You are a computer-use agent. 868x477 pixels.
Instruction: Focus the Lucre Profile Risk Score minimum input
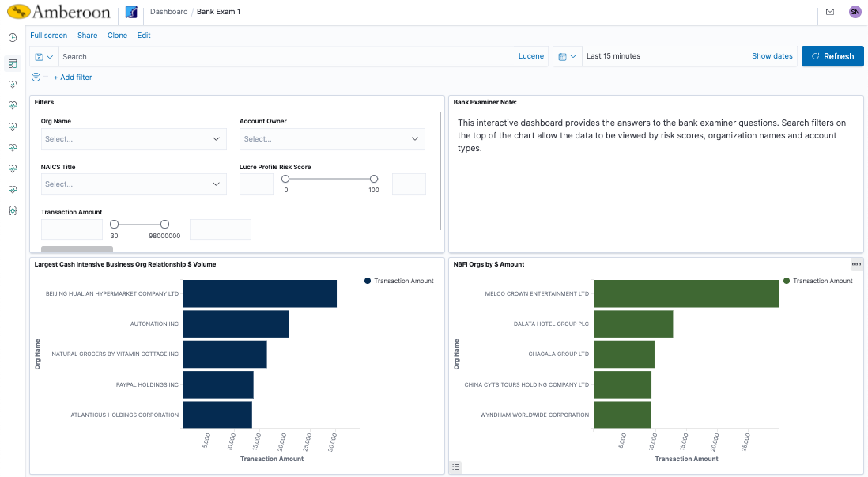coord(256,184)
